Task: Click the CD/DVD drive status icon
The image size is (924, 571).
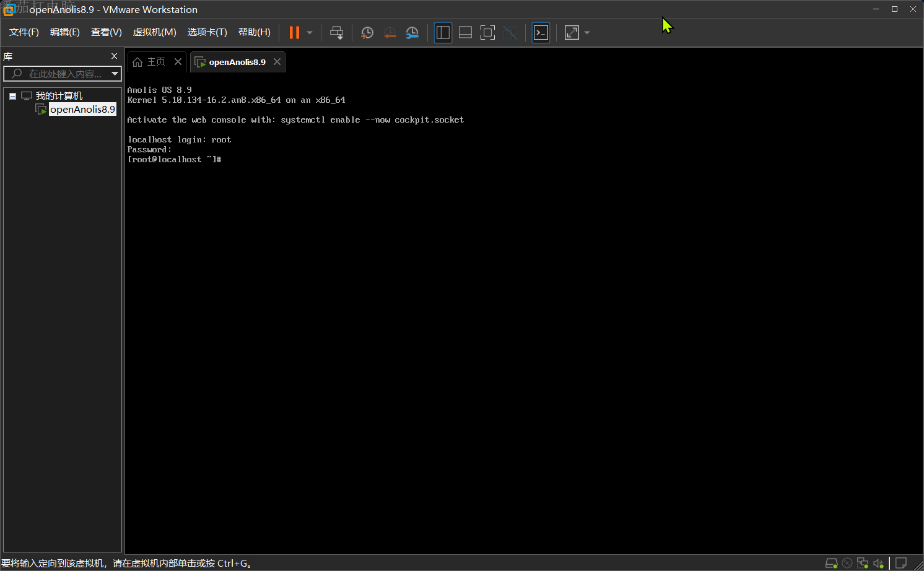Action: (847, 563)
